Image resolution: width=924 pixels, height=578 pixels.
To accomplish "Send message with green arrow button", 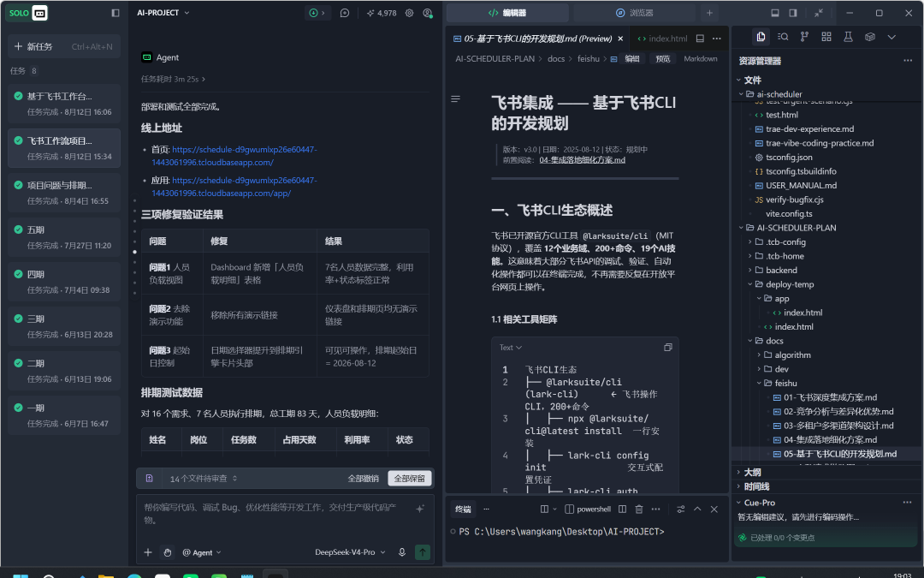I will (x=423, y=552).
